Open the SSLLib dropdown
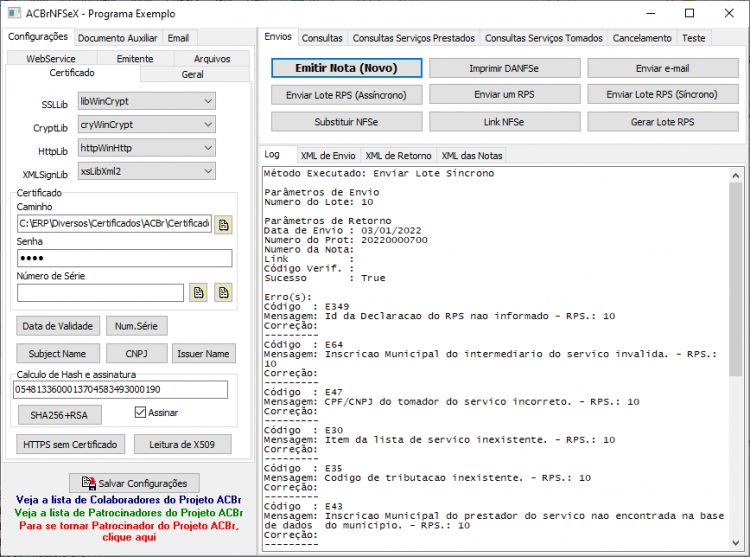 (x=147, y=101)
